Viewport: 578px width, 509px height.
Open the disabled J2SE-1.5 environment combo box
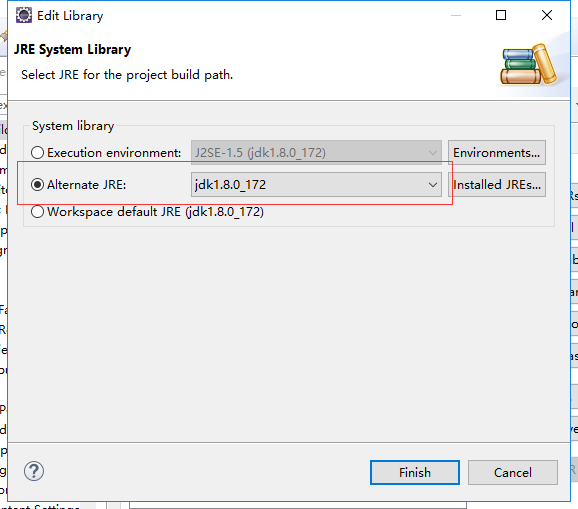click(316, 153)
